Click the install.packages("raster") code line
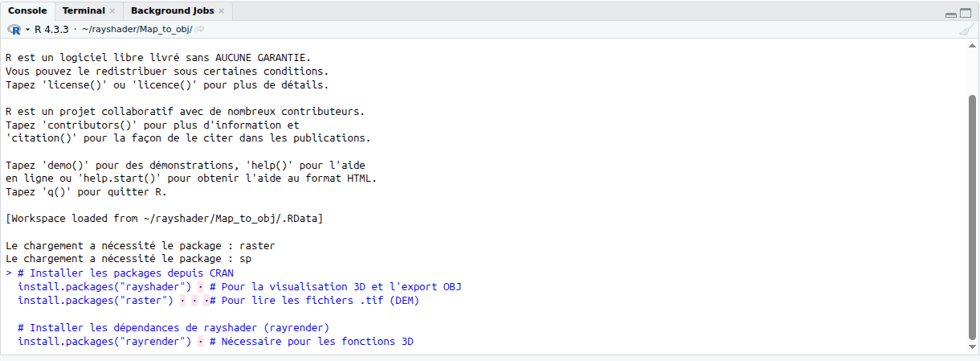The height and width of the screenshot is (361, 980). tap(96, 301)
